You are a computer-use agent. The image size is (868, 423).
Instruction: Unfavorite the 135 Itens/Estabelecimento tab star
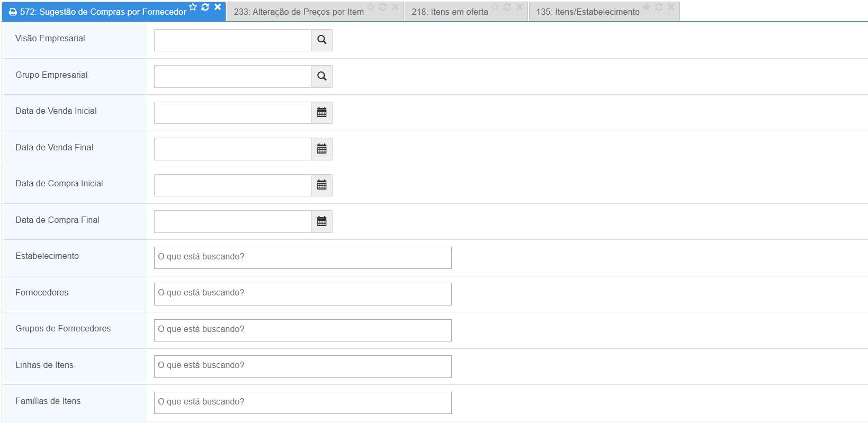click(647, 7)
